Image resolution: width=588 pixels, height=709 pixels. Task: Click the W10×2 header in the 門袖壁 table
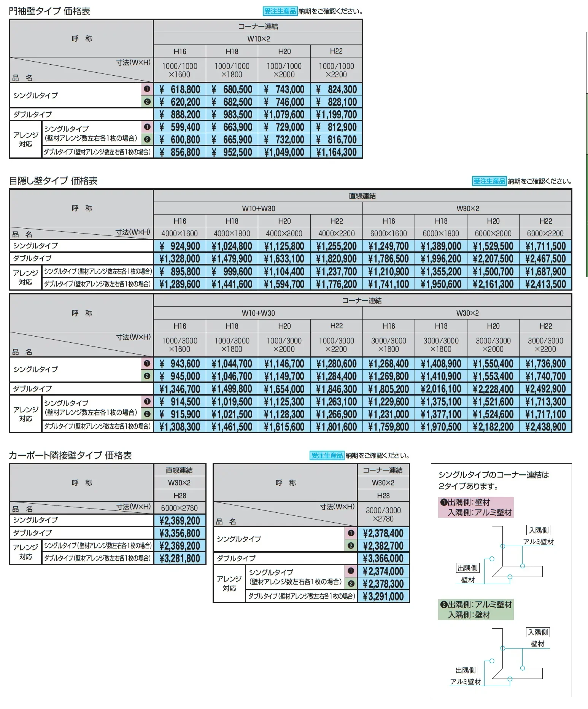pyautogui.click(x=258, y=39)
